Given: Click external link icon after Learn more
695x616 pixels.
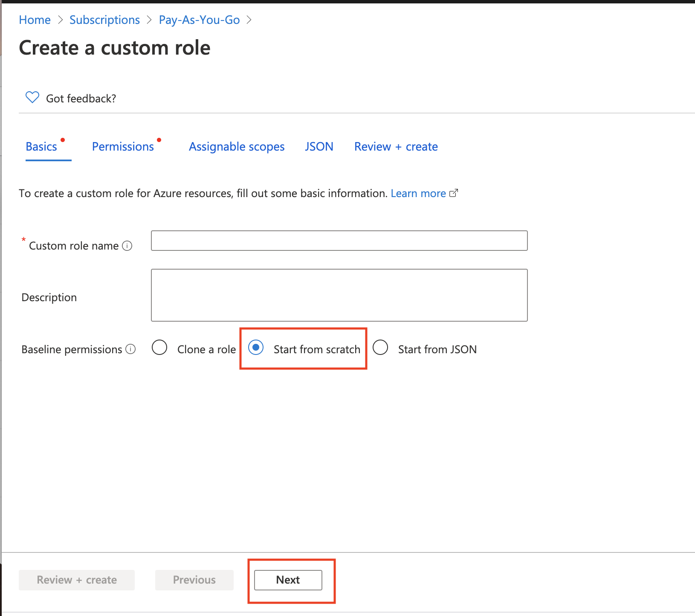Looking at the screenshot, I should 454,193.
